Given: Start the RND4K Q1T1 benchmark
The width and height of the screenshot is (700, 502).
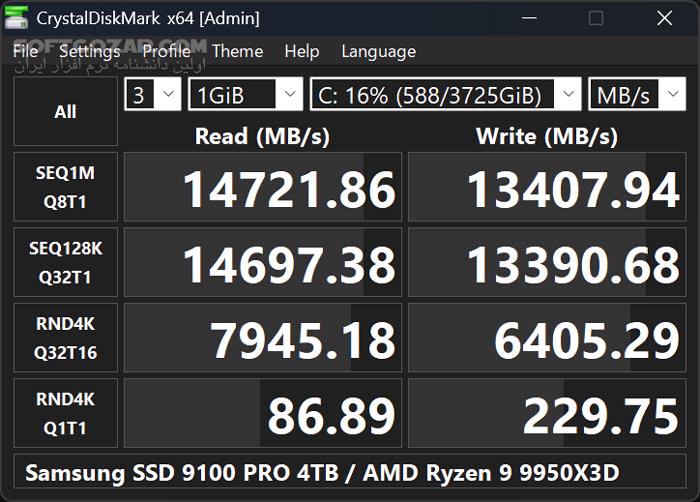Looking at the screenshot, I should [x=65, y=413].
